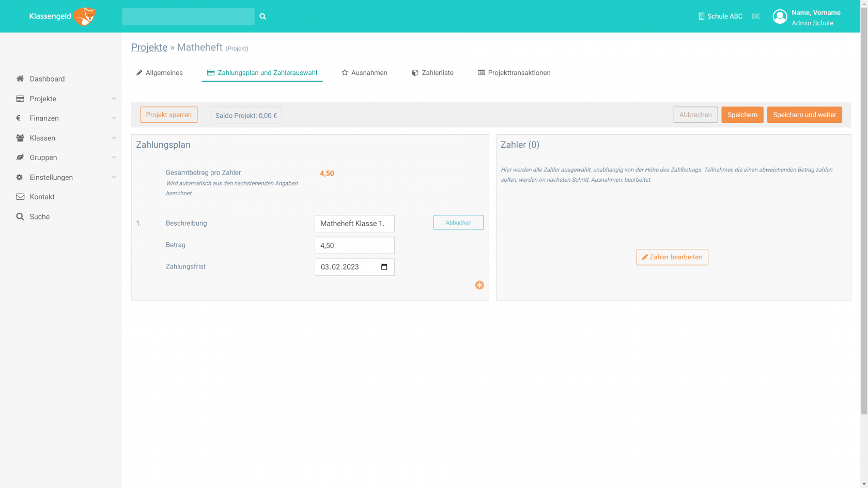Click the Einstellungen gear icon
Viewport: 868px width, 488px height.
(x=20, y=177)
